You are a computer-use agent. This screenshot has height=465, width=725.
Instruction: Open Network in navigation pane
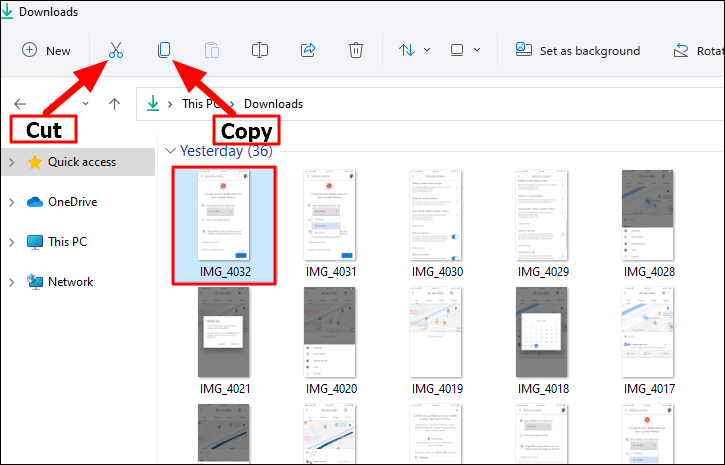(70, 282)
